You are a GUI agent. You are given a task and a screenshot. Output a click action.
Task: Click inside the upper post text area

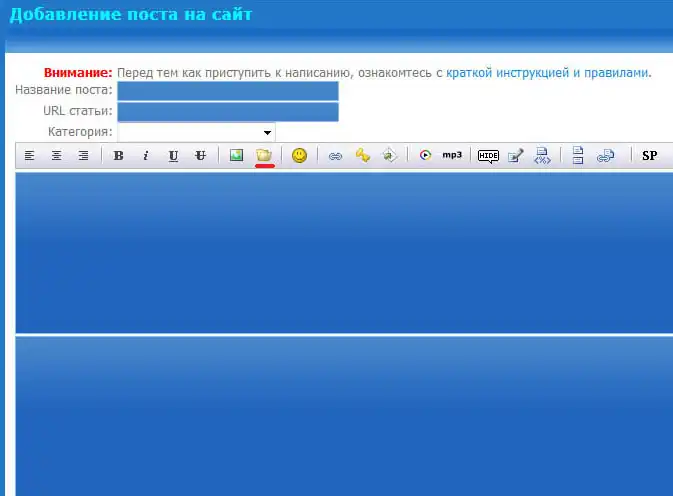[x=344, y=252]
